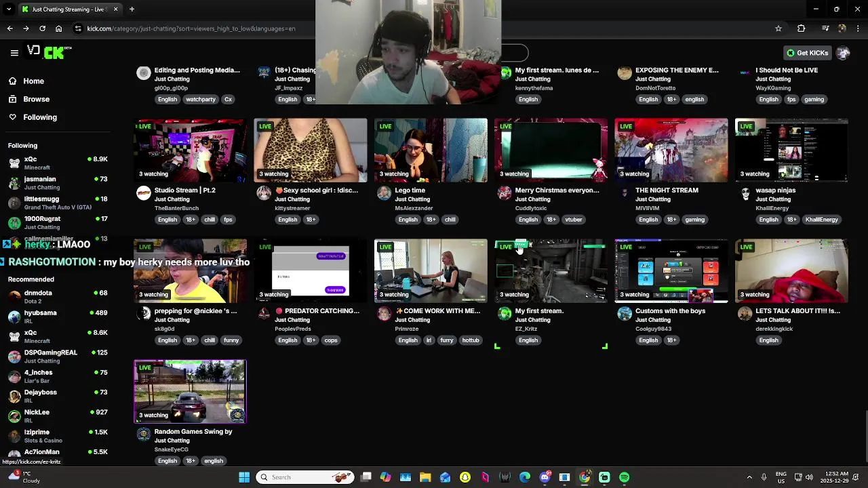This screenshot has height=488, width=868.
Task: Open the Windows Start menu
Action: coord(244,477)
